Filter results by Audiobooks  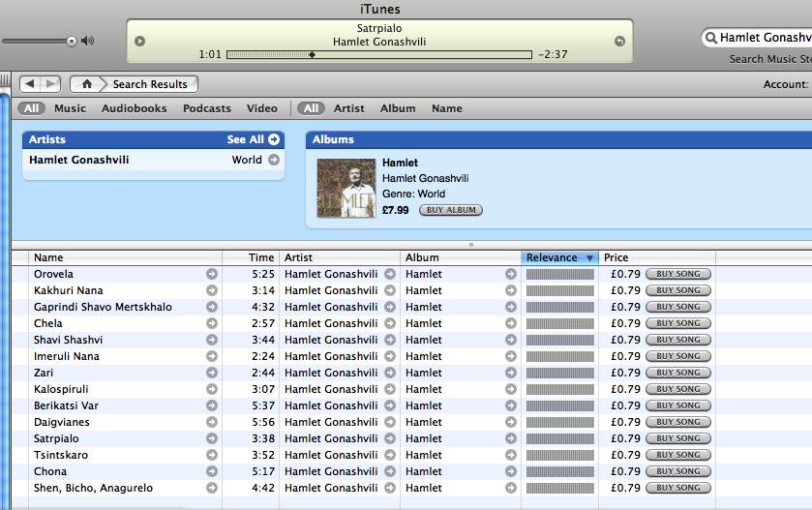tap(135, 108)
